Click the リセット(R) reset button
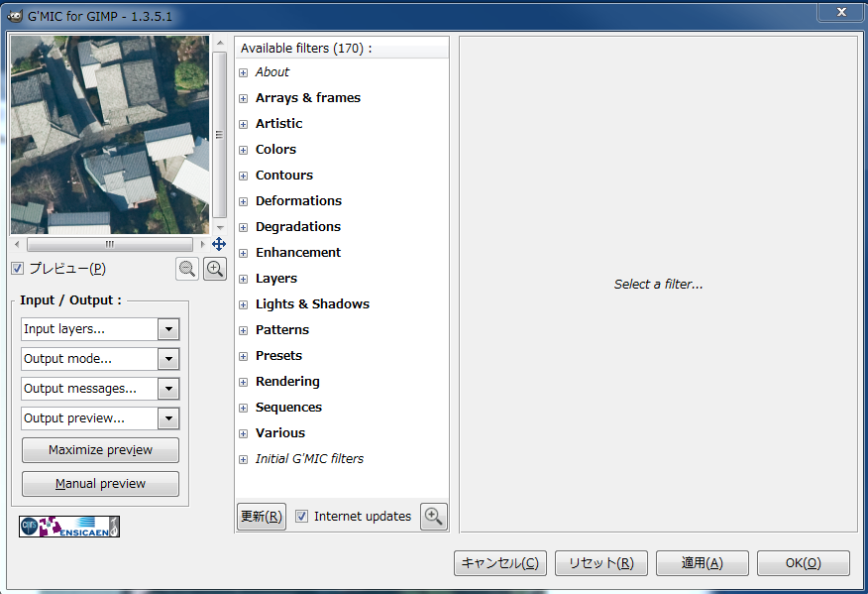Image resolution: width=868 pixels, height=594 pixels. 601,563
